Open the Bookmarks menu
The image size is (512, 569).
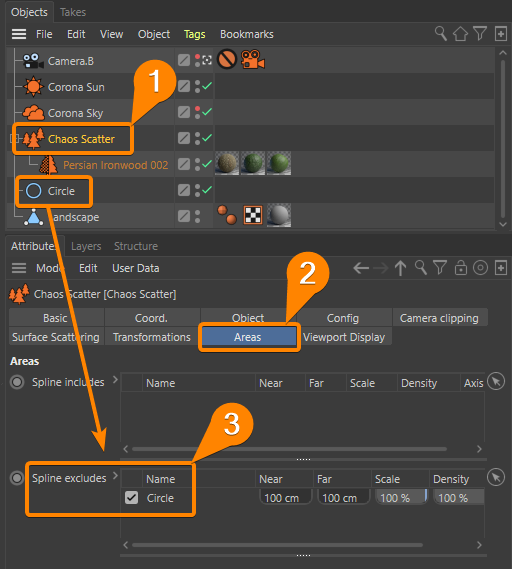(247, 34)
